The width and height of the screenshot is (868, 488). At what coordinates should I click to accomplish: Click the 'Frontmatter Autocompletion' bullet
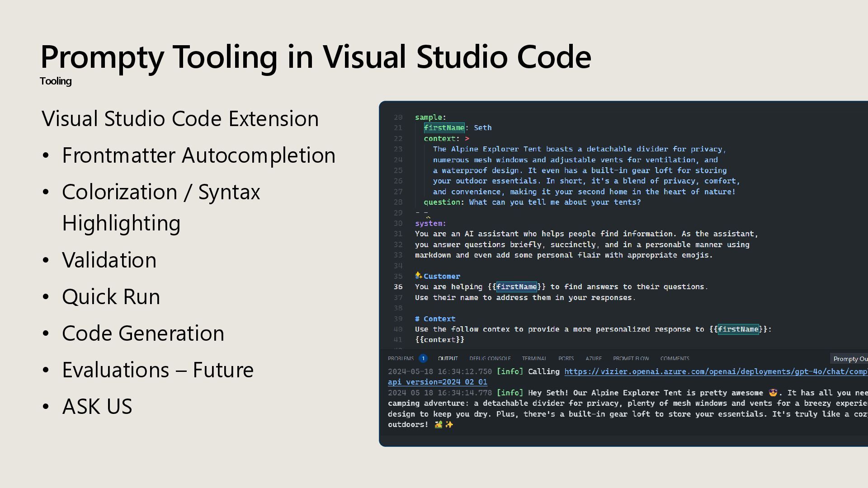198,155
